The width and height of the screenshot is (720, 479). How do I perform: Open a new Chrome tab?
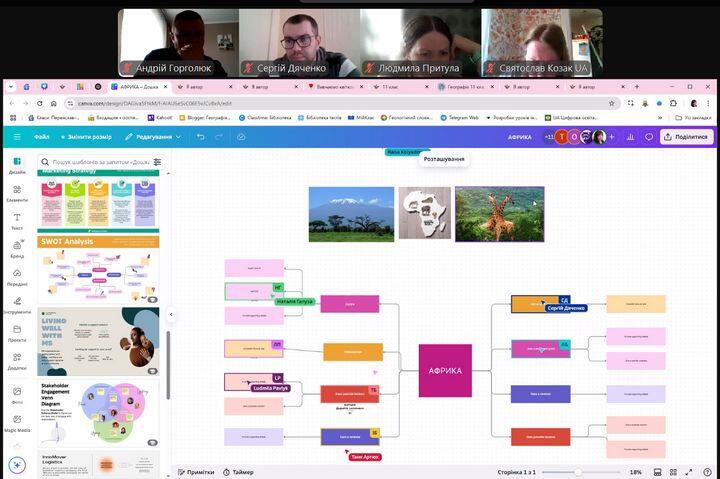point(637,86)
